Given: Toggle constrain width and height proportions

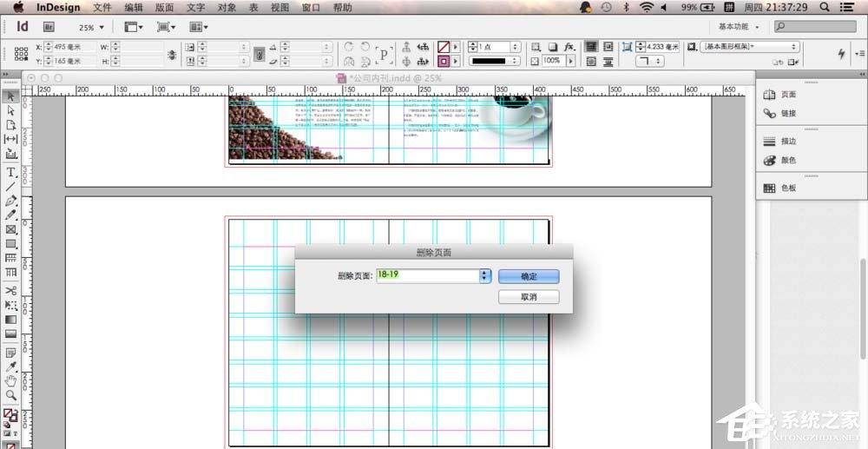Looking at the screenshot, I should coord(172,54).
